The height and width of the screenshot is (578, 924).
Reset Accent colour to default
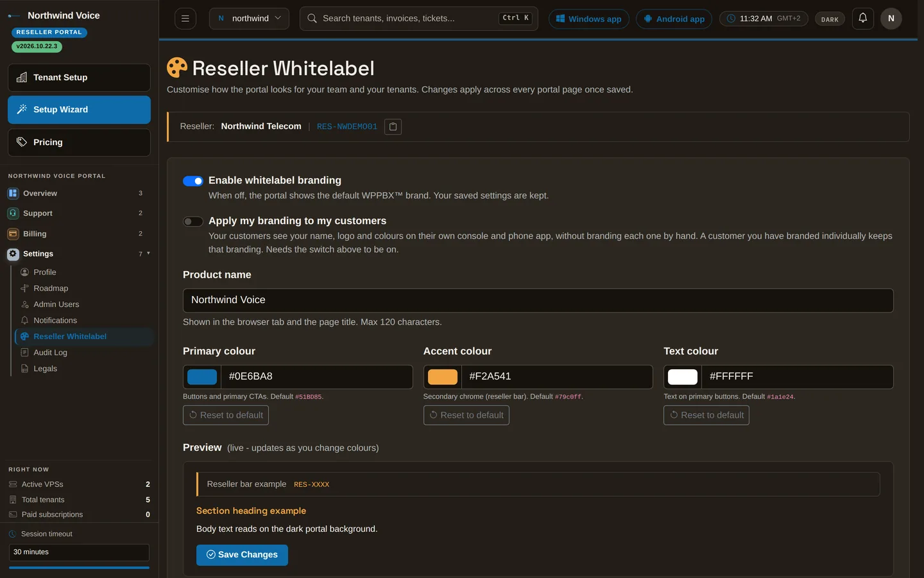[466, 416]
